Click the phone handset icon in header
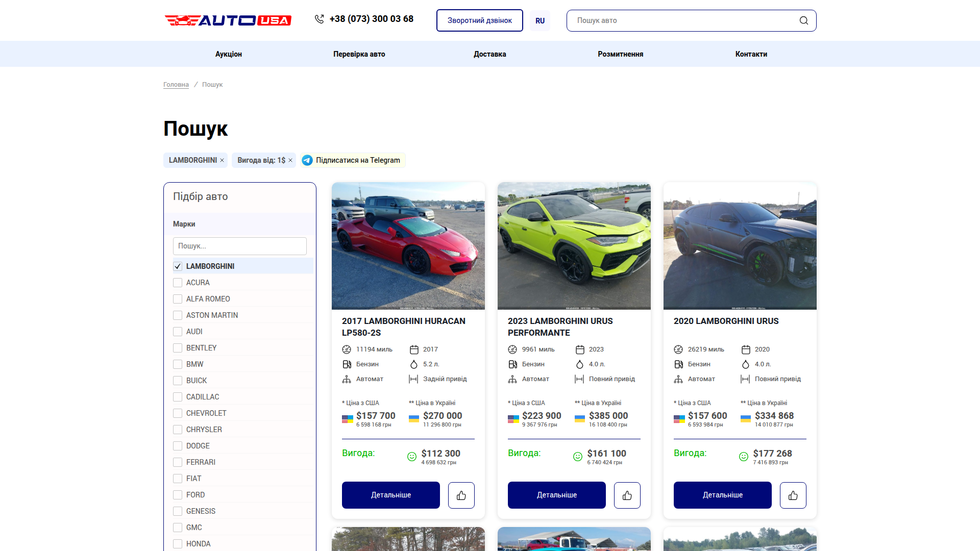 tap(320, 19)
